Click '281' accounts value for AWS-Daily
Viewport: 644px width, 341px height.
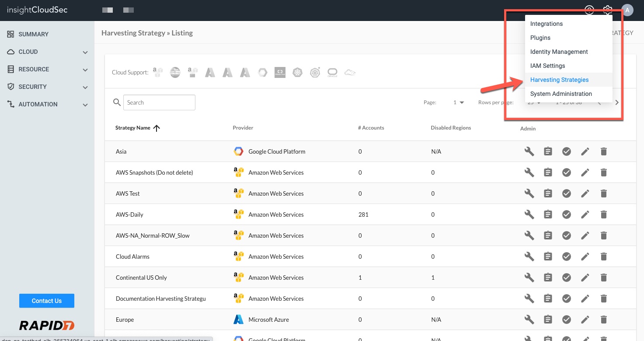coord(363,214)
